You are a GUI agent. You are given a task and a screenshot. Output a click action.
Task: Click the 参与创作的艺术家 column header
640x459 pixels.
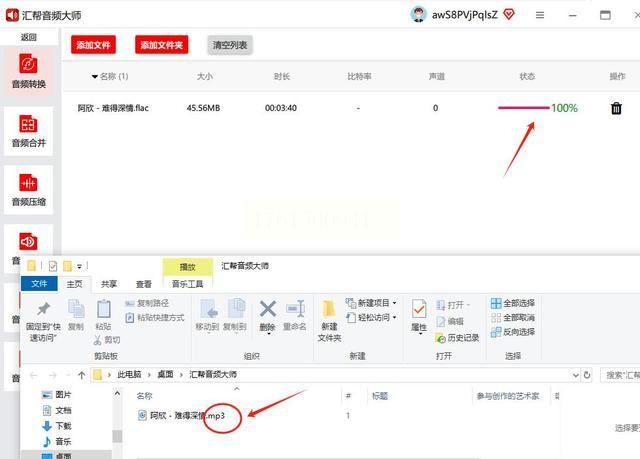point(508,396)
